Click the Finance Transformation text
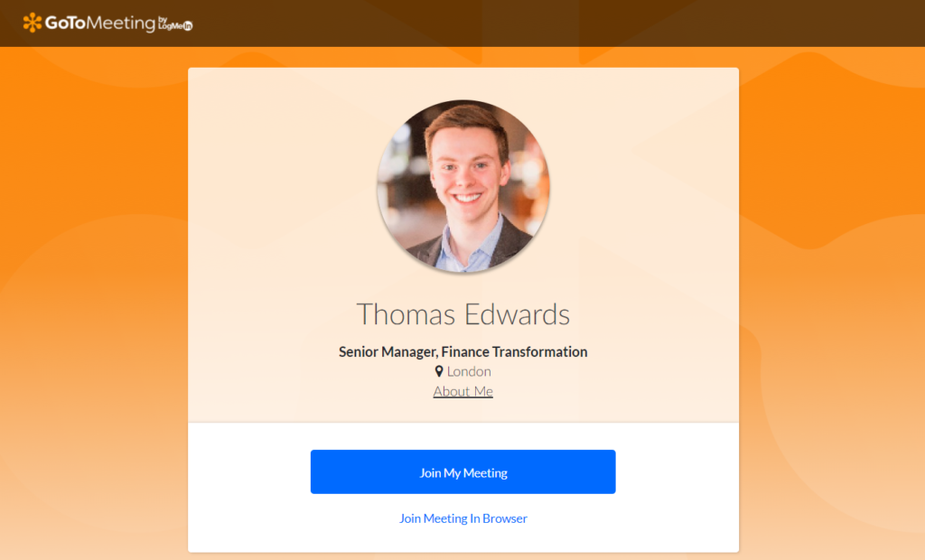Viewport: 925px width, 560px height. tap(514, 351)
